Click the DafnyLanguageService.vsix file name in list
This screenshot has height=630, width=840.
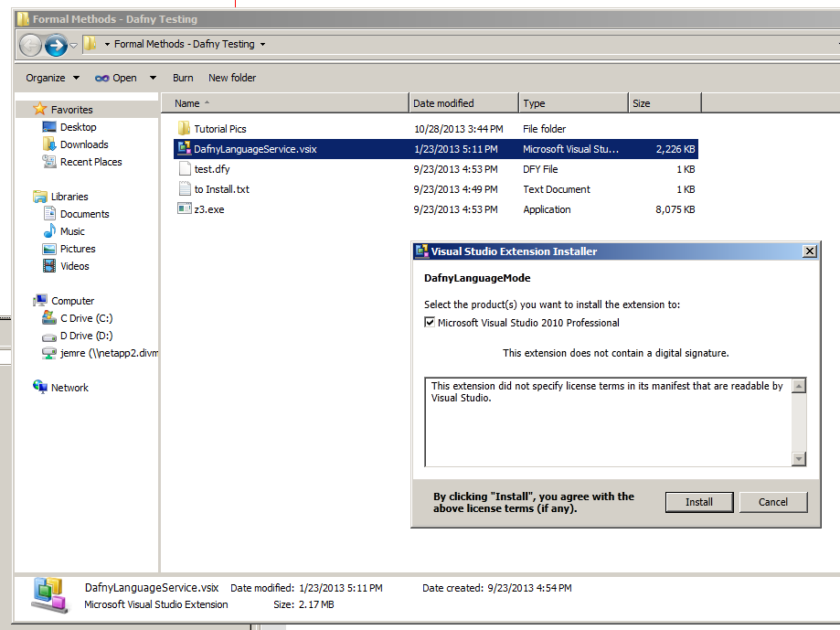(x=256, y=149)
